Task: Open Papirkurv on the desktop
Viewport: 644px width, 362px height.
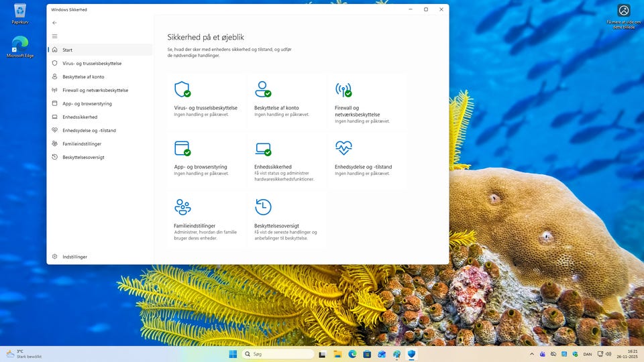Action: 19,13
